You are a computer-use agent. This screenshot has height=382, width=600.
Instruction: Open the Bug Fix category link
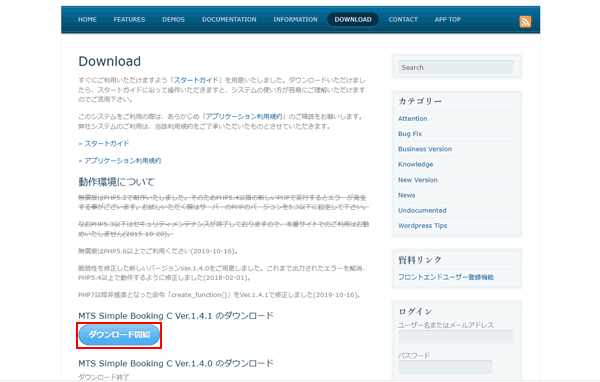click(410, 134)
